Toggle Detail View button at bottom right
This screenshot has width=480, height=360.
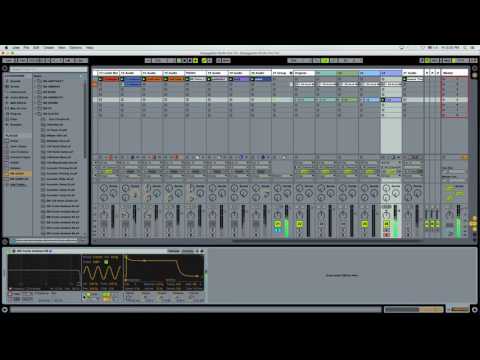[474, 310]
